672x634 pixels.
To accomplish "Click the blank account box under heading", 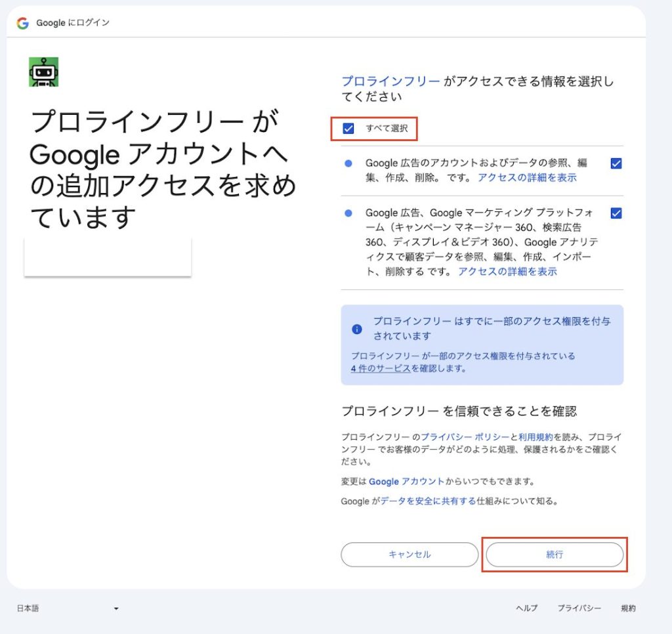I will coord(108,257).
